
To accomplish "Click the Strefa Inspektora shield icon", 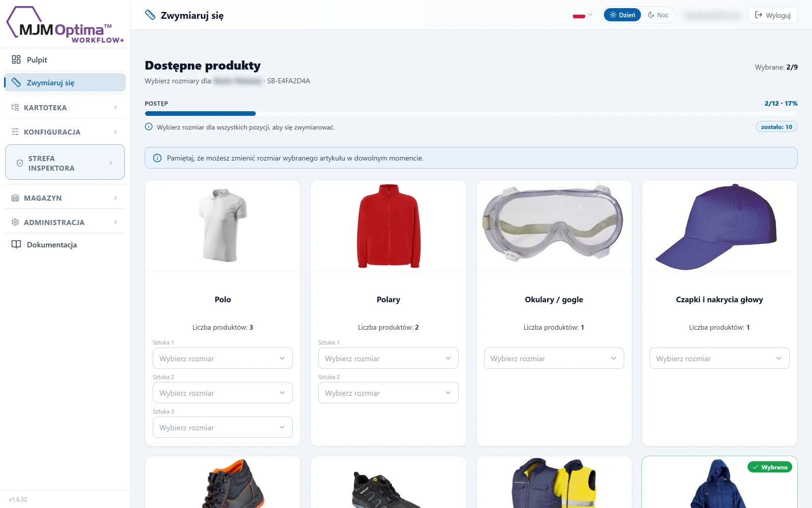I will [20, 163].
